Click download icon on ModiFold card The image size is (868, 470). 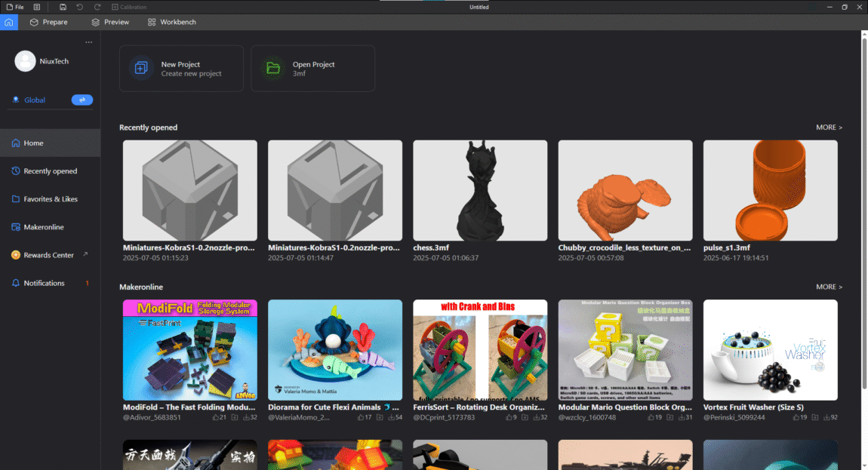246,417
